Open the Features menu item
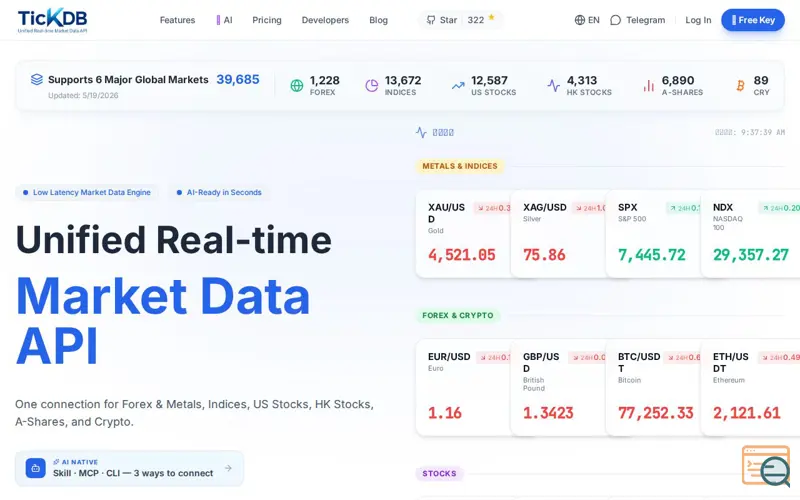The height and width of the screenshot is (500, 800). [x=177, y=20]
